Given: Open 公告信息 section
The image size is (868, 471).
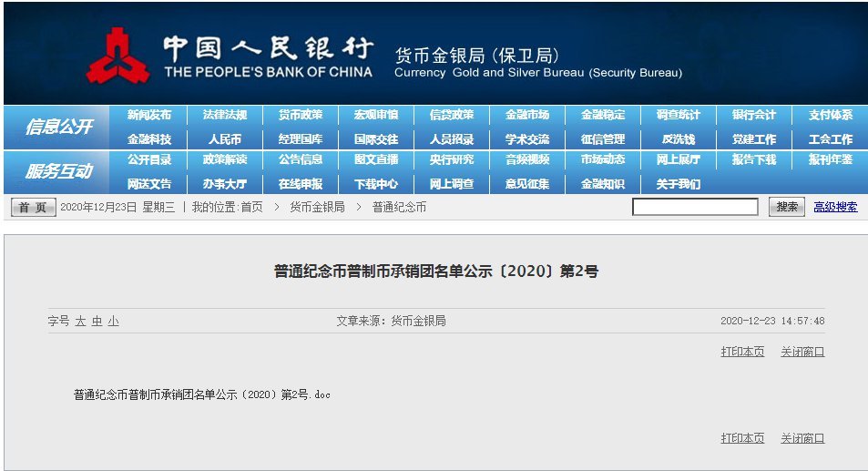Looking at the screenshot, I should pos(301,159).
